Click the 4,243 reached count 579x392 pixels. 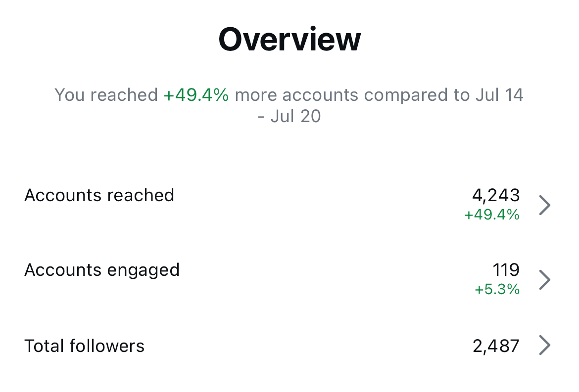(495, 195)
